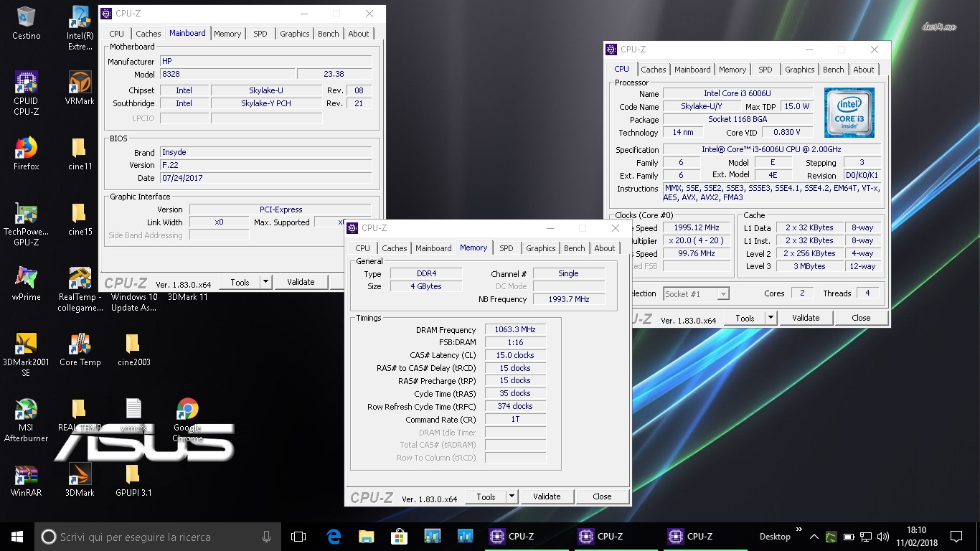
Task: Click Validate in the CPU window
Action: click(x=806, y=318)
